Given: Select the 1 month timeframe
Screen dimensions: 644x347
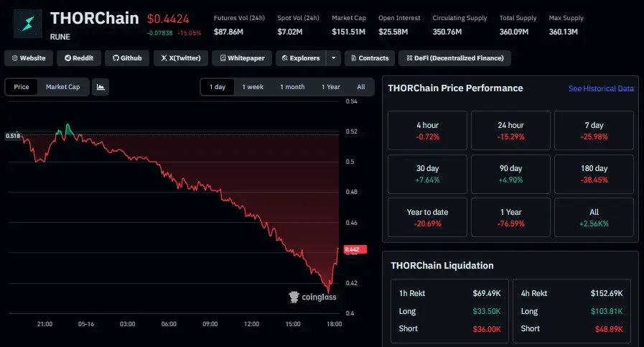Looking at the screenshot, I should (292, 87).
